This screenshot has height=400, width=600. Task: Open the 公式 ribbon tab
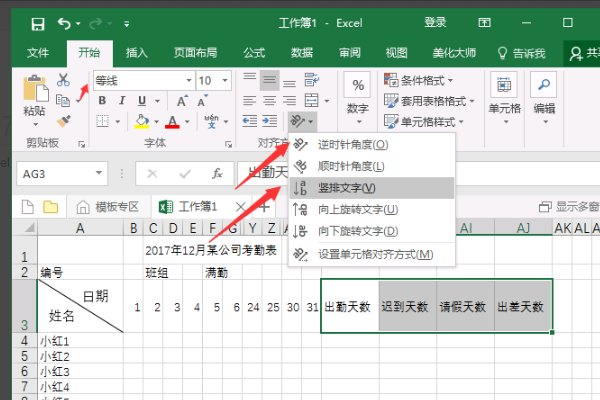pyautogui.click(x=254, y=52)
